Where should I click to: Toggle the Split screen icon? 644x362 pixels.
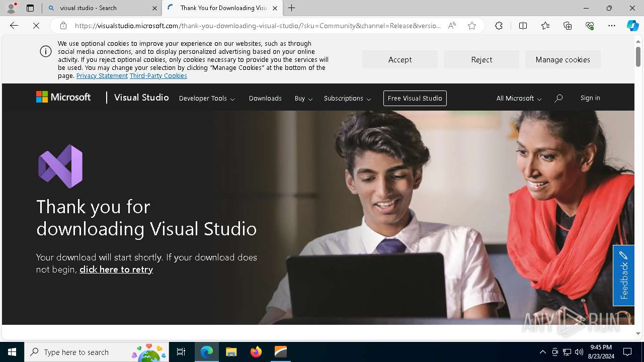pyautogui.click(x=523, y=26)
